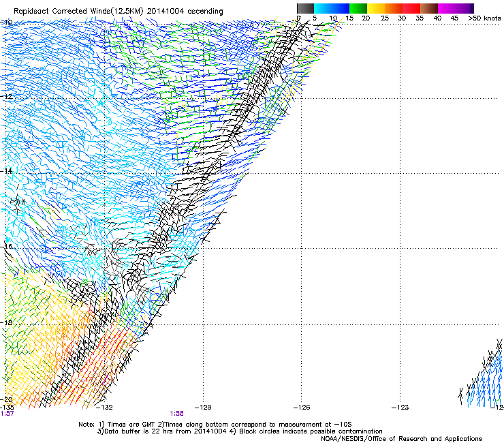Click the longitude label '-132'
Viewport: 504px width, 443px height.
104,408
